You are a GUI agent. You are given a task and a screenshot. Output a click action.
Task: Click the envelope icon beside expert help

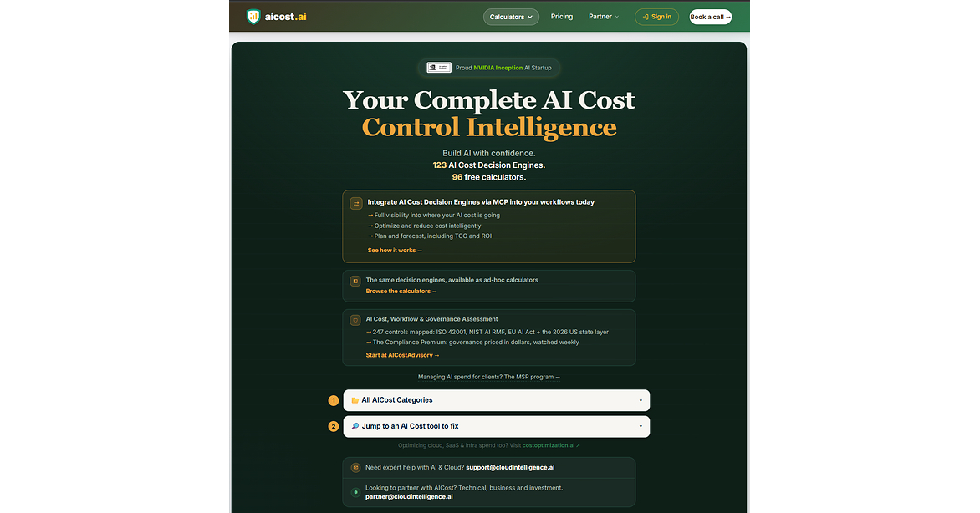click(x=355, y=467)
